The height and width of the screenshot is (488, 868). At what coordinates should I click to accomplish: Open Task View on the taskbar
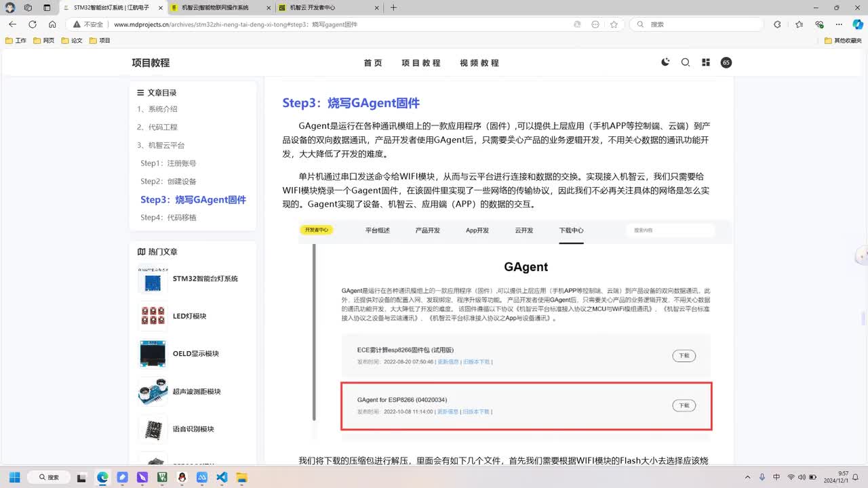pyautogui.click(x=81, y=477)
